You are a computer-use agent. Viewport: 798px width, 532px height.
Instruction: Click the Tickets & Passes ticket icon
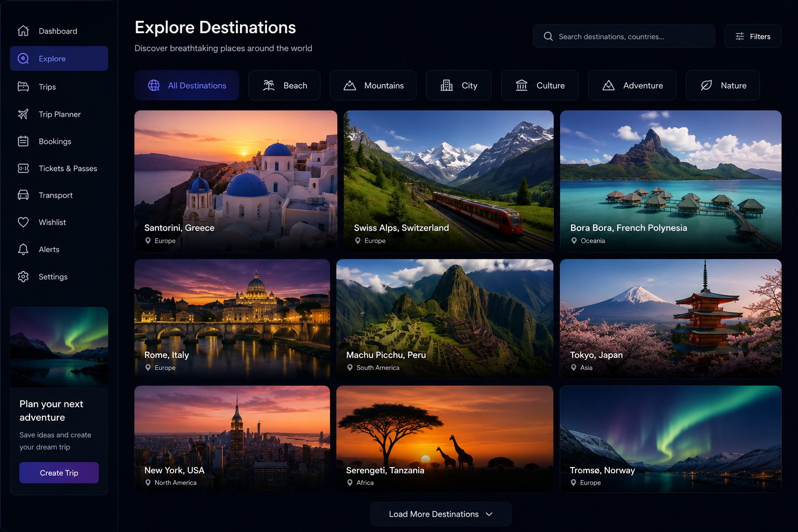pos(23,168)
